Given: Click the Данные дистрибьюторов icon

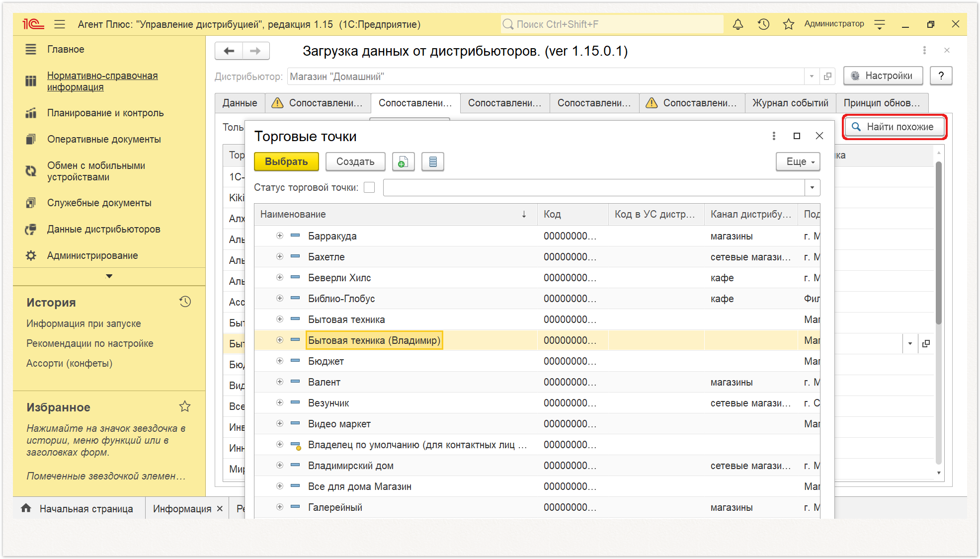Looking at the screenshot, I should 31,229.
